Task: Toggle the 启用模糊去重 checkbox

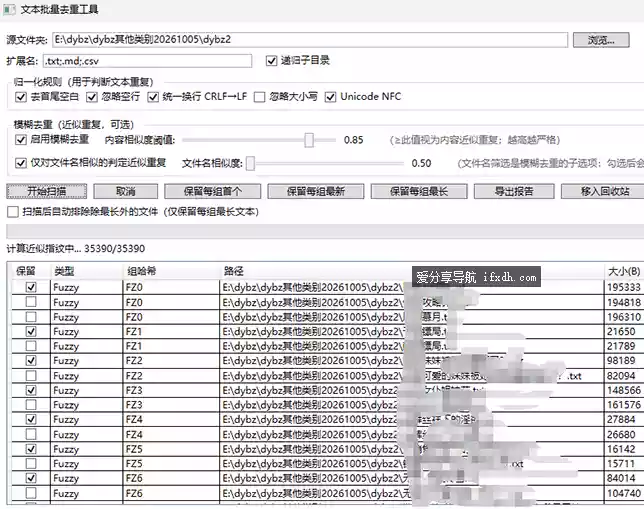Action: 21,140
